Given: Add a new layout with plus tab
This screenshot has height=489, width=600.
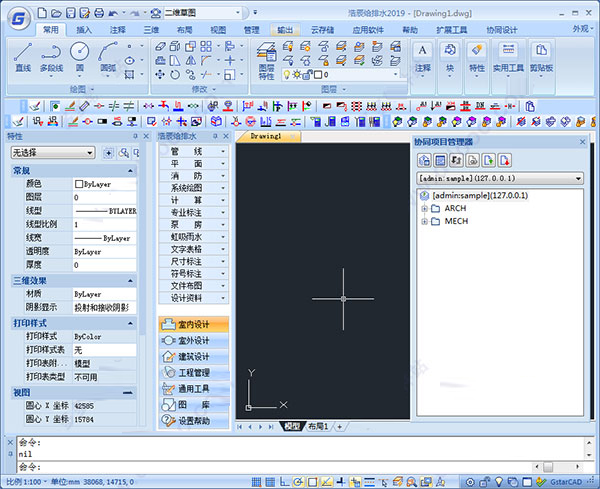Looking at the screenshot, I should coord(339,427).
